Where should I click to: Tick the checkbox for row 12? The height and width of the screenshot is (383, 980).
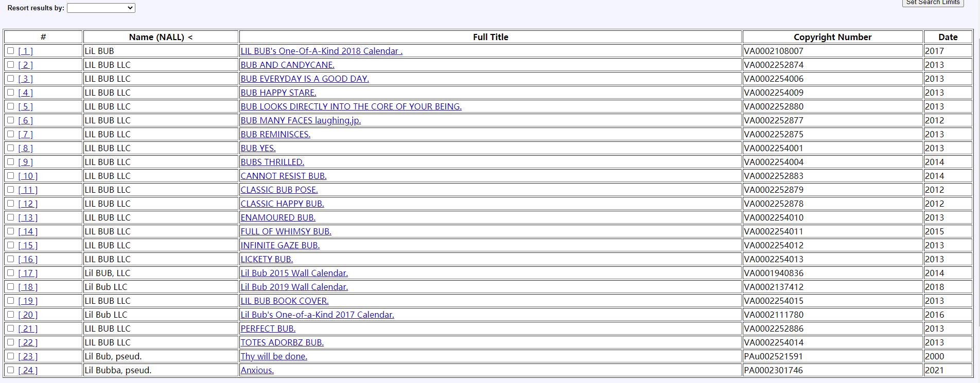[x=10, y=204]
